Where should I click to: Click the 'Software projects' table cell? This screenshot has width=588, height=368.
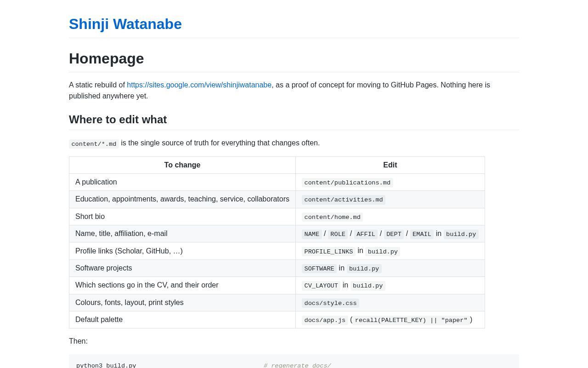click(182, 268)
